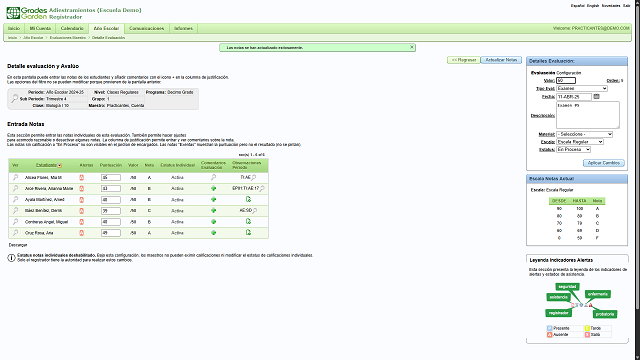Open Informes tab
640x360 pixels.
pyautogui.click(x=183, y=29)
